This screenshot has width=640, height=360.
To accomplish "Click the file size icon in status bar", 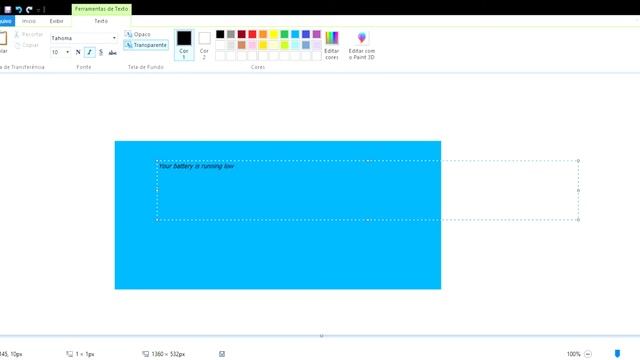I will coord(222,354).
